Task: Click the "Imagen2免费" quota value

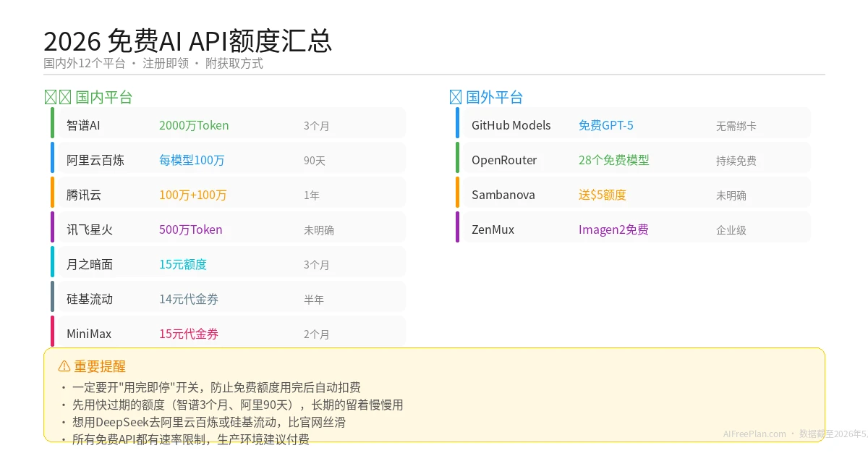Action: pos(613,229)
